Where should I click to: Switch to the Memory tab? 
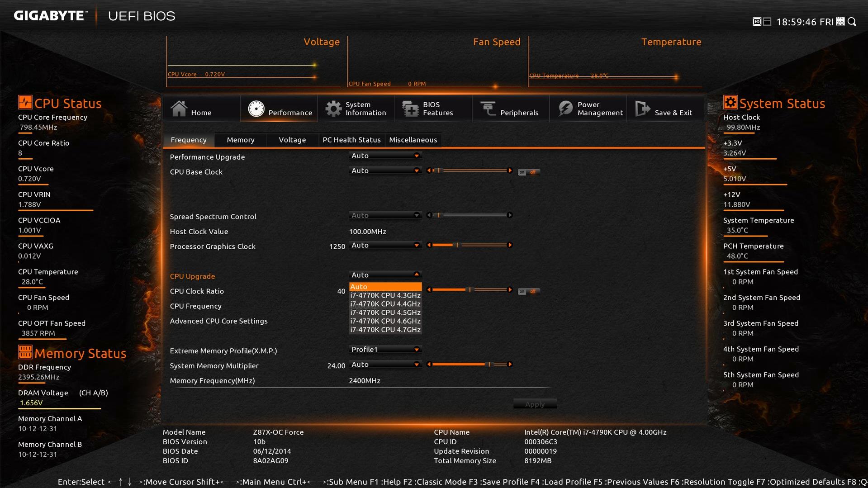pos(241,140)
